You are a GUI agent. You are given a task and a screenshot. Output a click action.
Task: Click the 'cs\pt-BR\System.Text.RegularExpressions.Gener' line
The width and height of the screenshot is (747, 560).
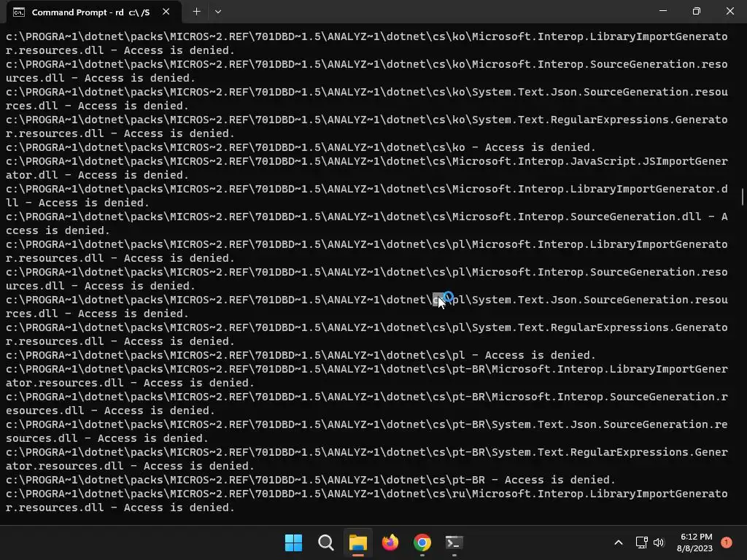coord(367,452)
